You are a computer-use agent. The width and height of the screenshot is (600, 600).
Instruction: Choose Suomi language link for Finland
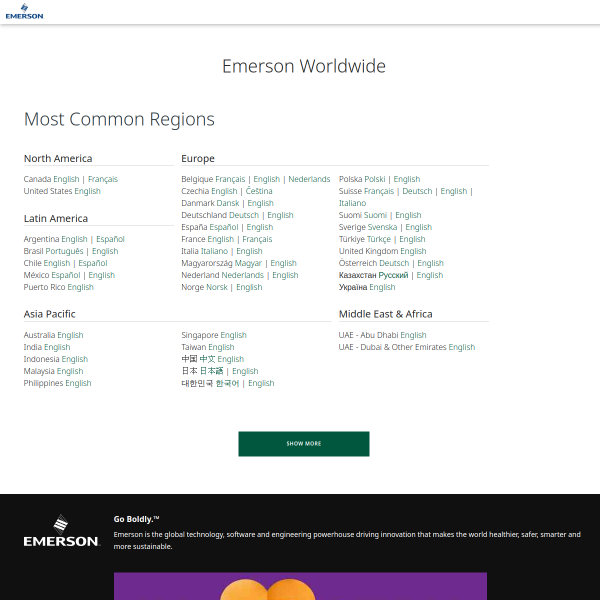tap(375, 215)
